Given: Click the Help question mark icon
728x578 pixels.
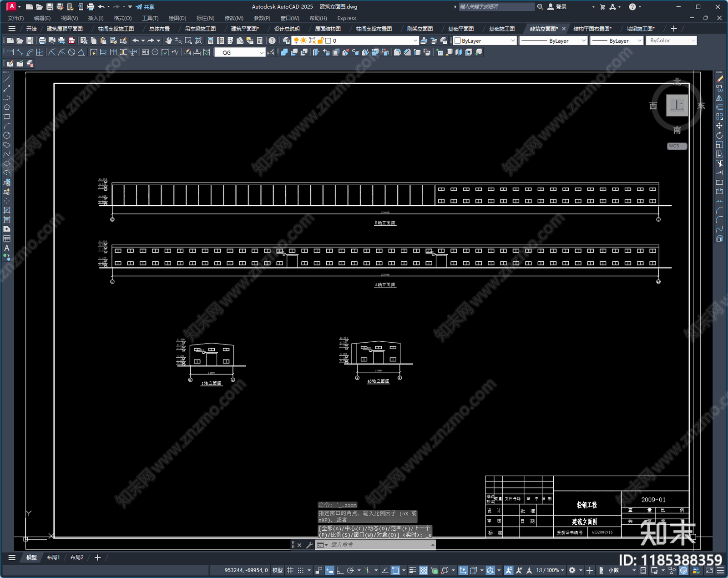Looking at the screenshot, I should tap(272, 41).
